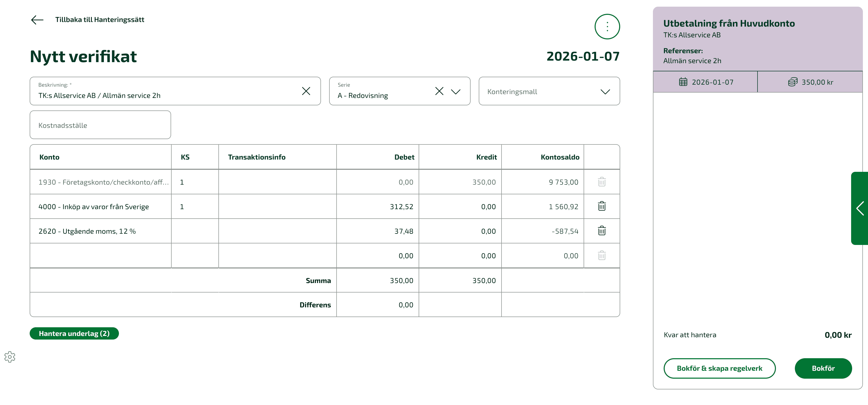Click the Kostnadsställe input field

(100, 125)
